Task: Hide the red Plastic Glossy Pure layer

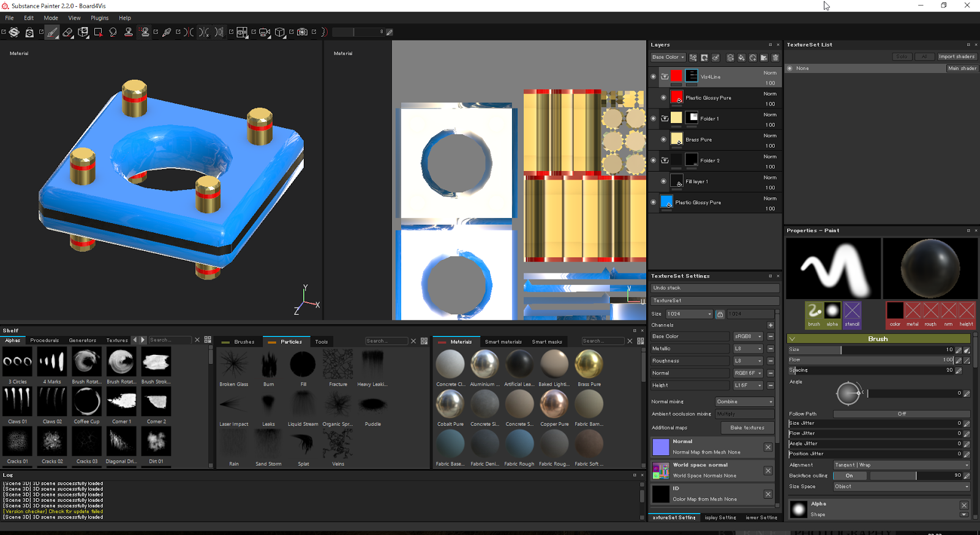Action: pyautogui.click(x=663, y=97)
